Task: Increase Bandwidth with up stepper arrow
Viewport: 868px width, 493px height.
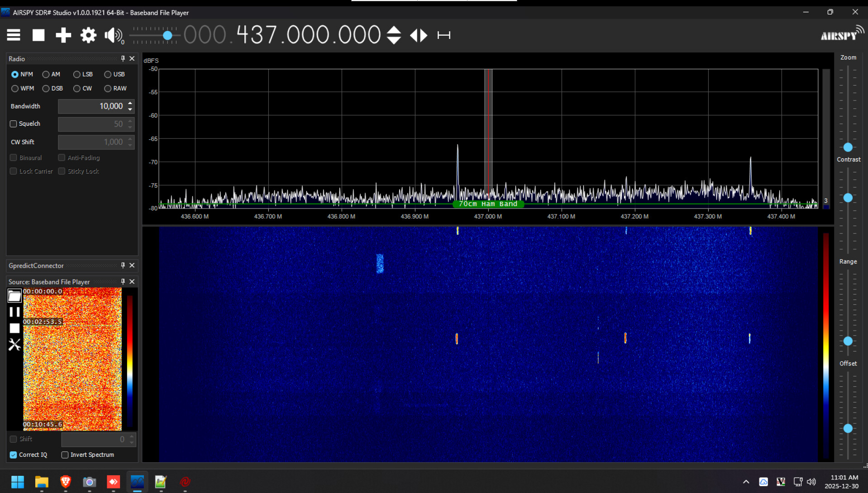Action: pos(130,103)
